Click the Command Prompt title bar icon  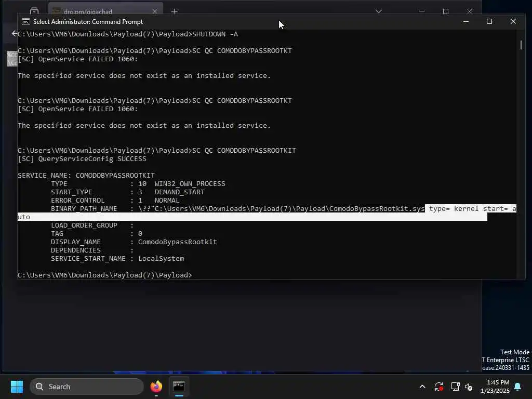[26, 22]
